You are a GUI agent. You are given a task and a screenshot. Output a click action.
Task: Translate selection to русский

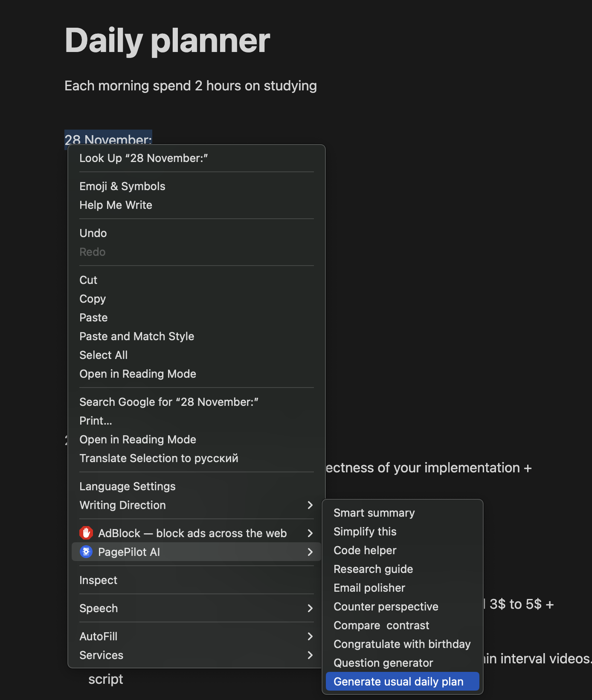(159, 458)
